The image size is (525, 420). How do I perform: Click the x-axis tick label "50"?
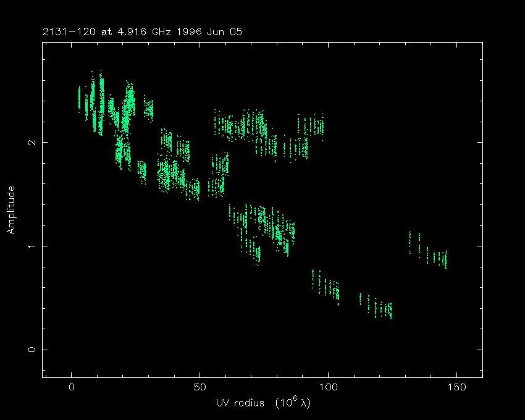(x=199, y=387)
